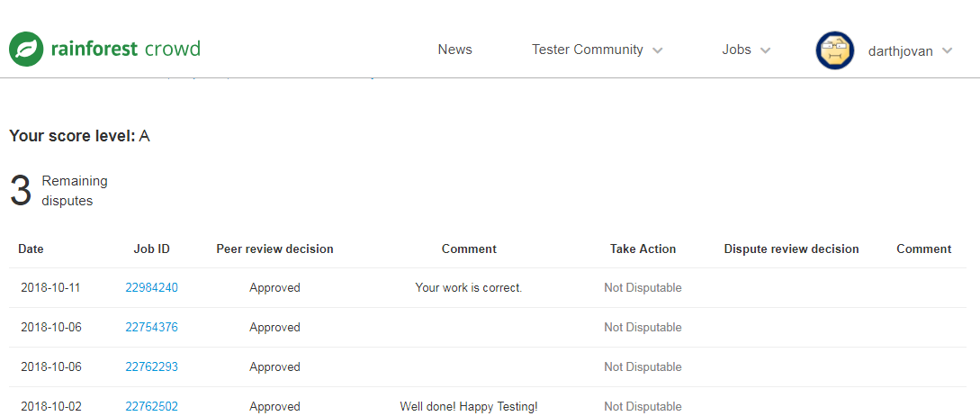The image size is (980, 416).
Task: Click the 'Remaining disputes' label
Action: tap(75, 191)
